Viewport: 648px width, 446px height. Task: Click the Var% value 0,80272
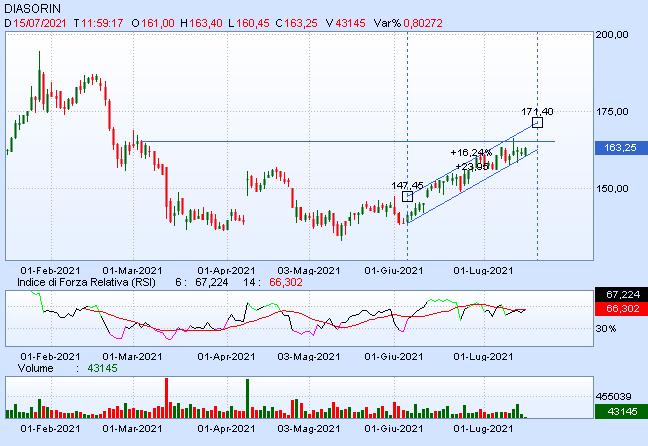click(423, 23)
